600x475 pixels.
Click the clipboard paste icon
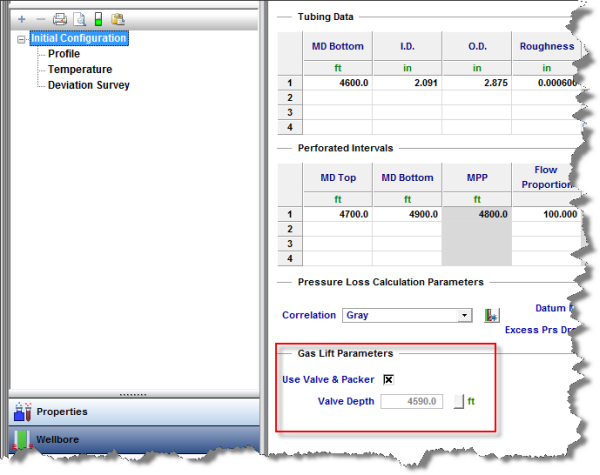coord(118,19)
